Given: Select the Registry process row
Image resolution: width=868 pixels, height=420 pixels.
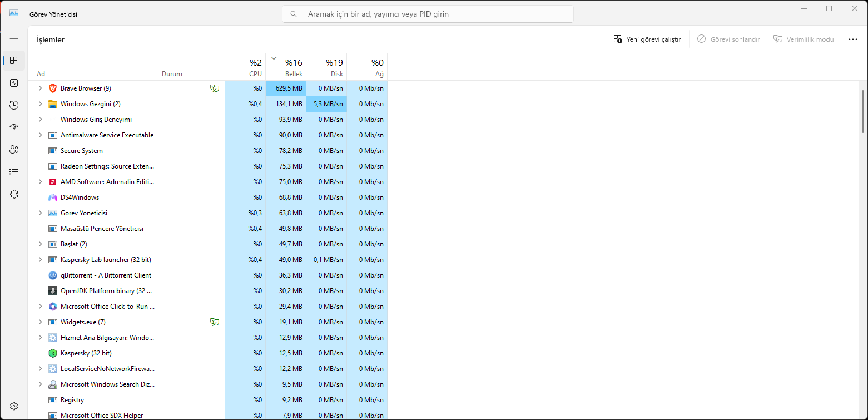Looking at the screenshot, I should coord(207,399).
